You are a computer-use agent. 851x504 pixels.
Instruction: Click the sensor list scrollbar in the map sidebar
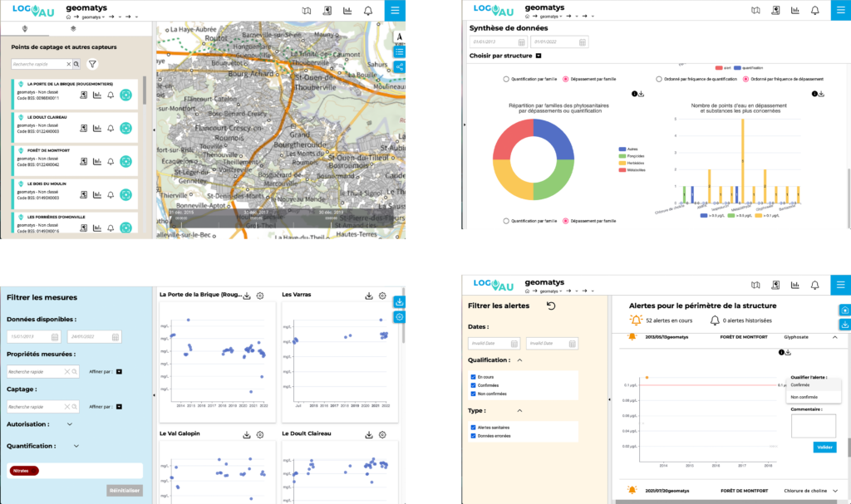pyautogui.click(x=145, y=90)
